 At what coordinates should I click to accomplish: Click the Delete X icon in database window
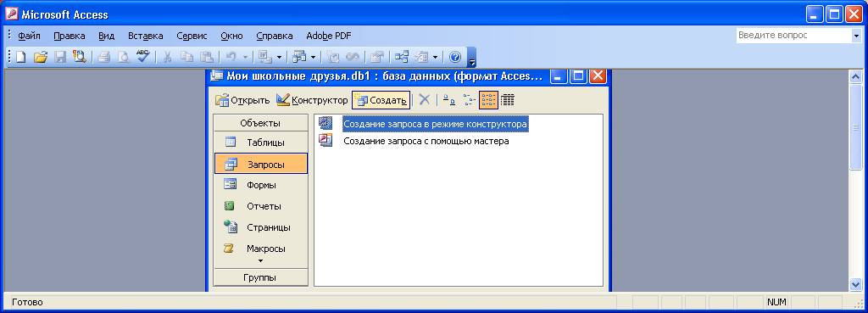point(425,100)
